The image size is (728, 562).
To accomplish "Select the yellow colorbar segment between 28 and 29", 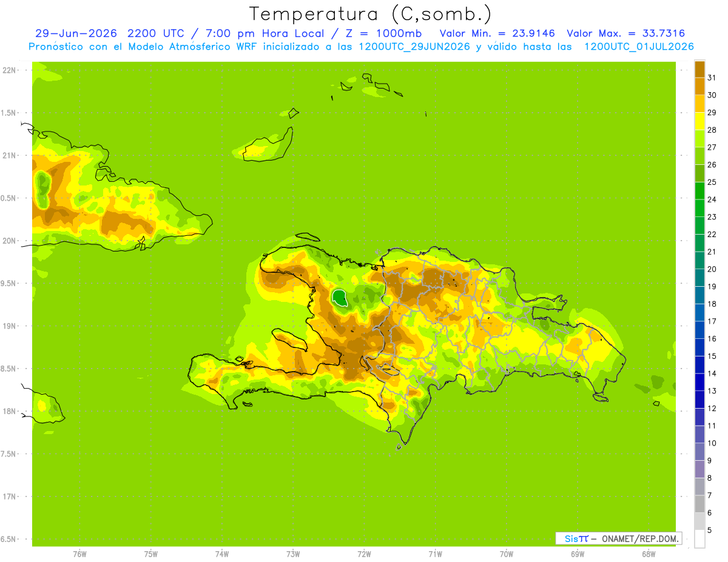I will coord(699,121).
